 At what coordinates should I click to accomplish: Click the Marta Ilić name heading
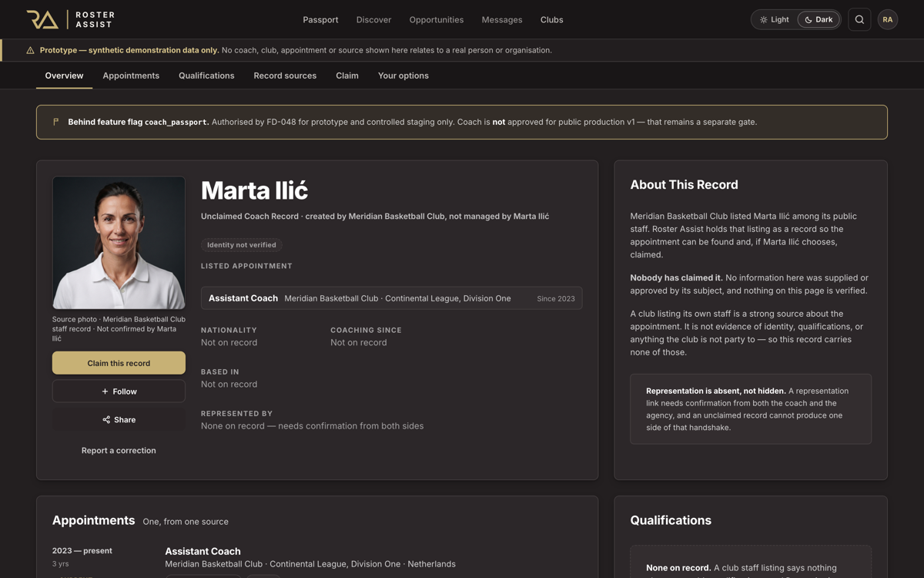point(255,190)
